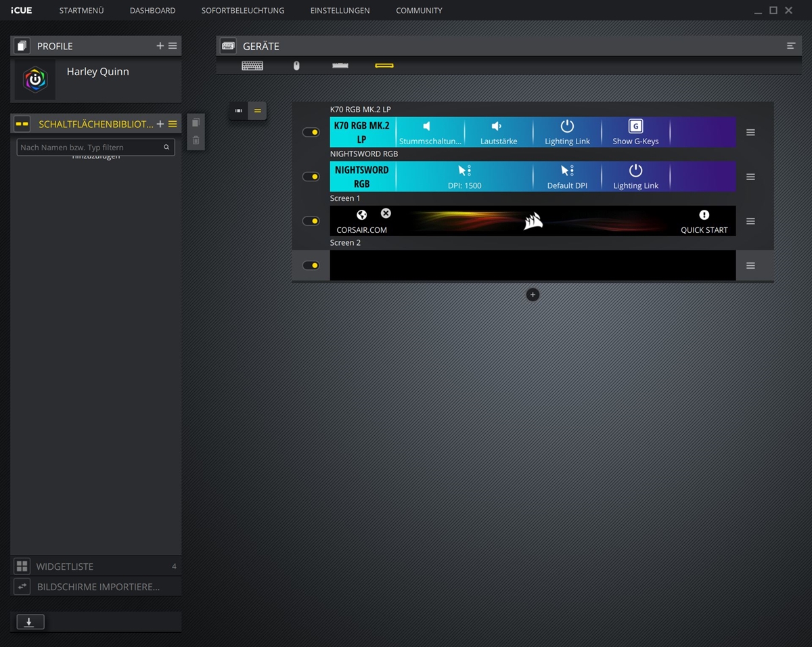Click the DPI: 1500 cursor icon
Image resolution: width=812 pixels, height=647 pixels.
464,171
